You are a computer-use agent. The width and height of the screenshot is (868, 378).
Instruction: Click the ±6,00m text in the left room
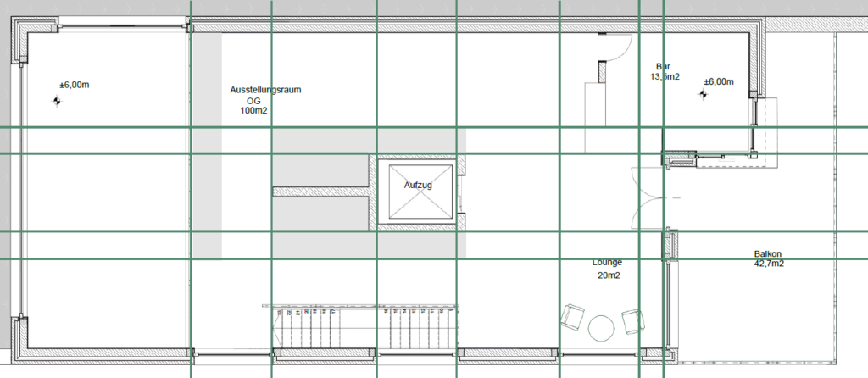pyautogui.click(x=74, y=85)
